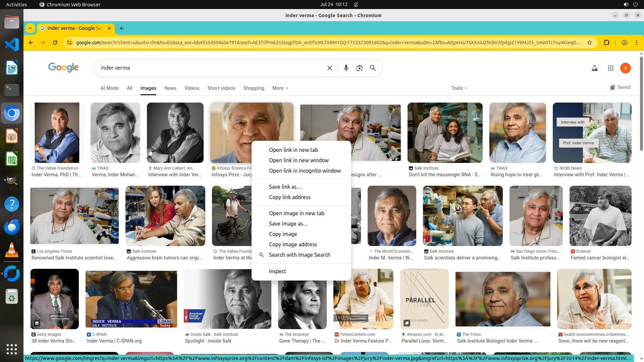Image resolution: width=644 pixels, height=362 pixels.
Task: Click the Search by image camera icon
Action: 359,68
